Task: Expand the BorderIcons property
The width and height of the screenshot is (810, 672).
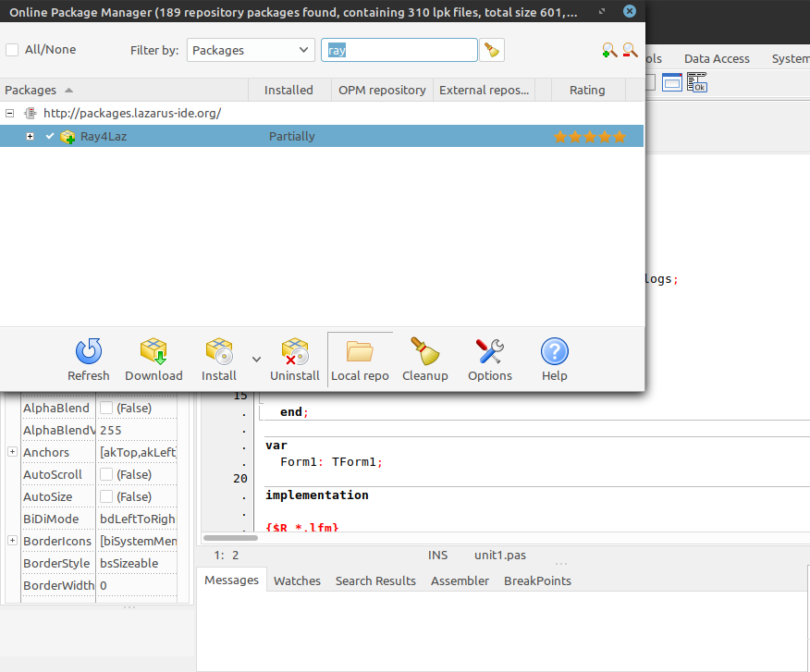Action: click(12, 541)
